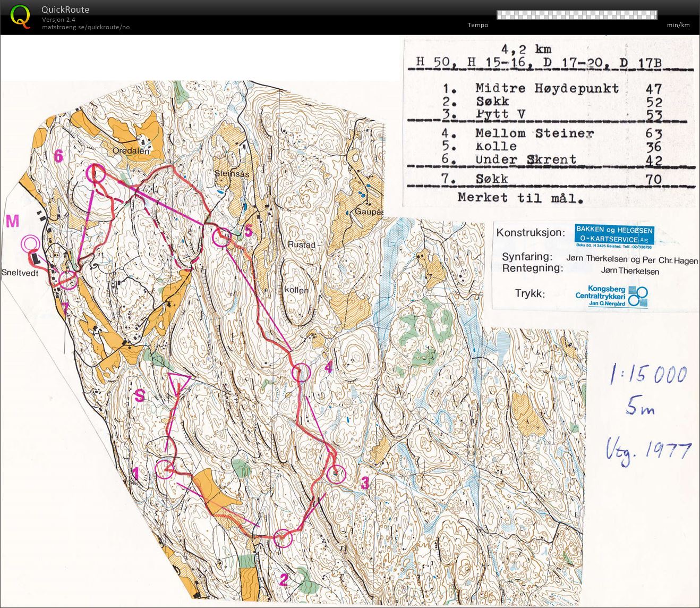Screen dimensions: 700x608
Task: Click the 4,2 km course length text
Action: pyautogui.click(x=526, y=50)
